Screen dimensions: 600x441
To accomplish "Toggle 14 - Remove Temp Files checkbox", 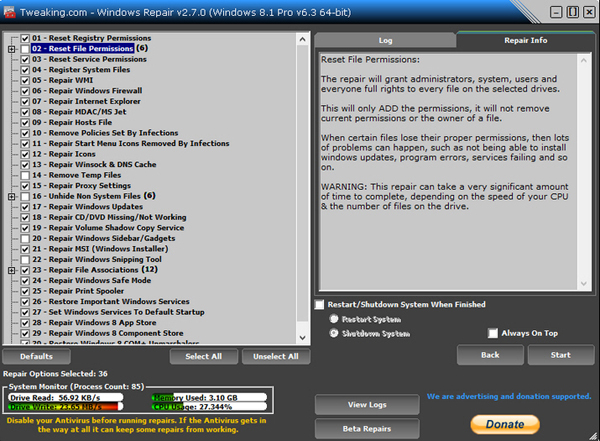I will pos(25,175).
